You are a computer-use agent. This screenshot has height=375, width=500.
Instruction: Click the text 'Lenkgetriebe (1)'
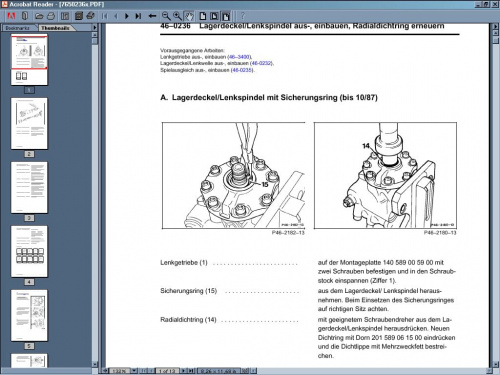184,263
